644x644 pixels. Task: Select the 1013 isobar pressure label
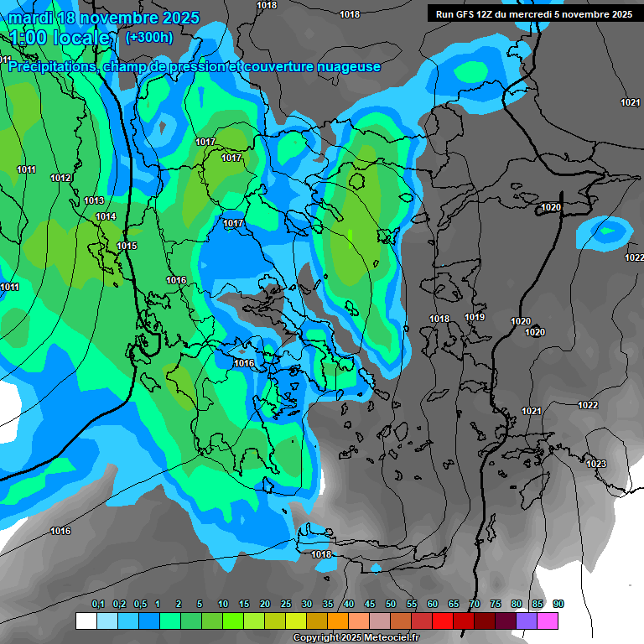94,201
